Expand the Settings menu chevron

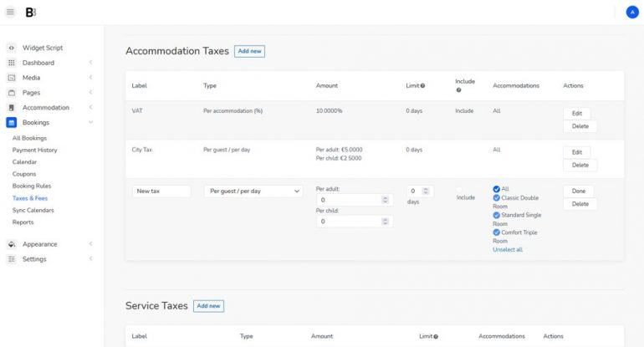coord(91,258)
